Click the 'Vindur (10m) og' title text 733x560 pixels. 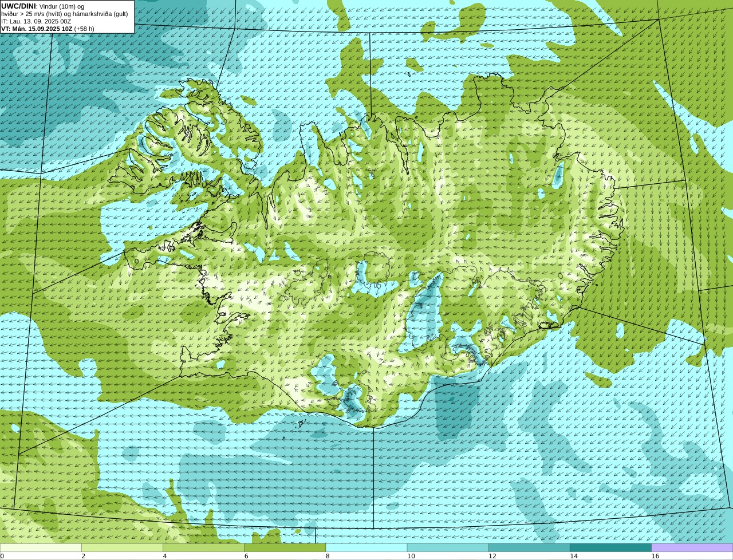(63, 6)
